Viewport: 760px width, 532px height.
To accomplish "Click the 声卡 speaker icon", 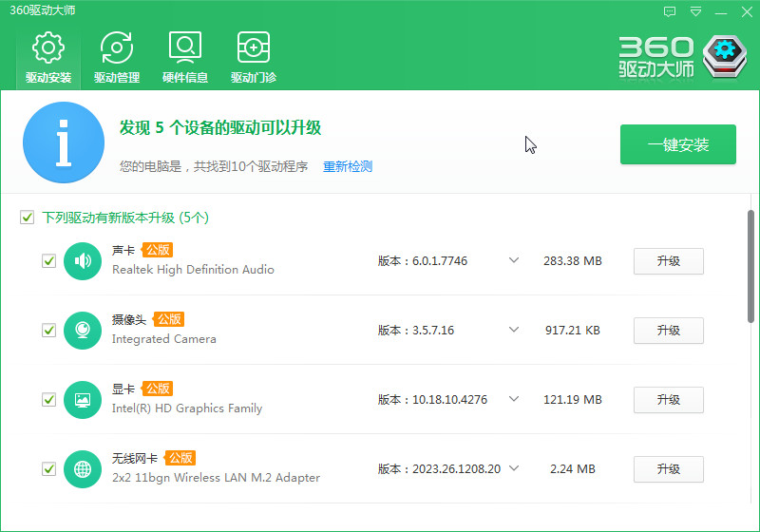I will coord(83,261).
